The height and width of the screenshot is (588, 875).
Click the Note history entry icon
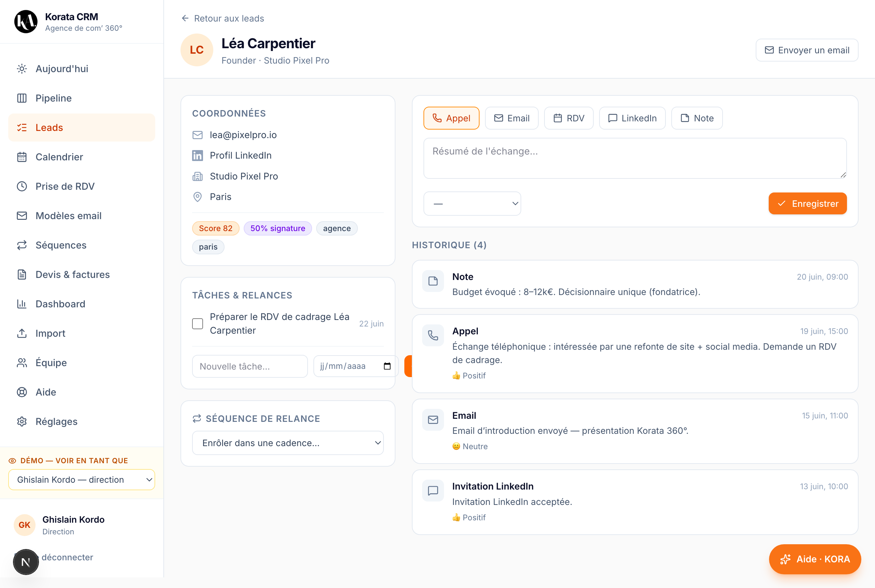pos(433,281)
